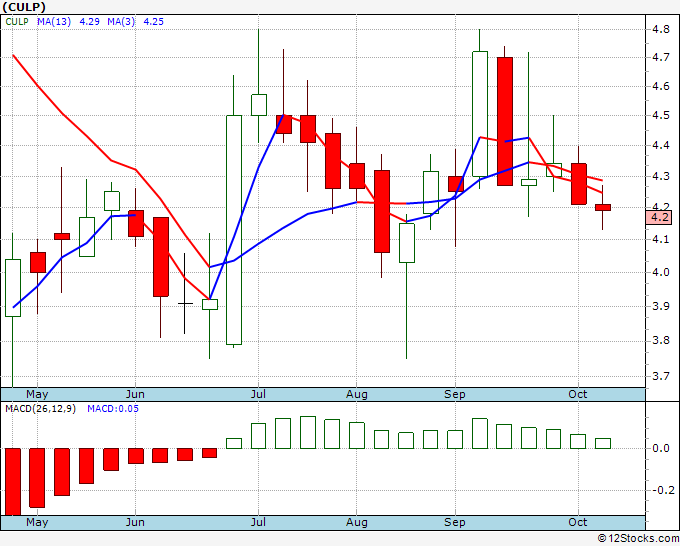This screenshot has height=546, width=680.
Task: Click the 4.1 price axis label
Action: tap(661, 239)
